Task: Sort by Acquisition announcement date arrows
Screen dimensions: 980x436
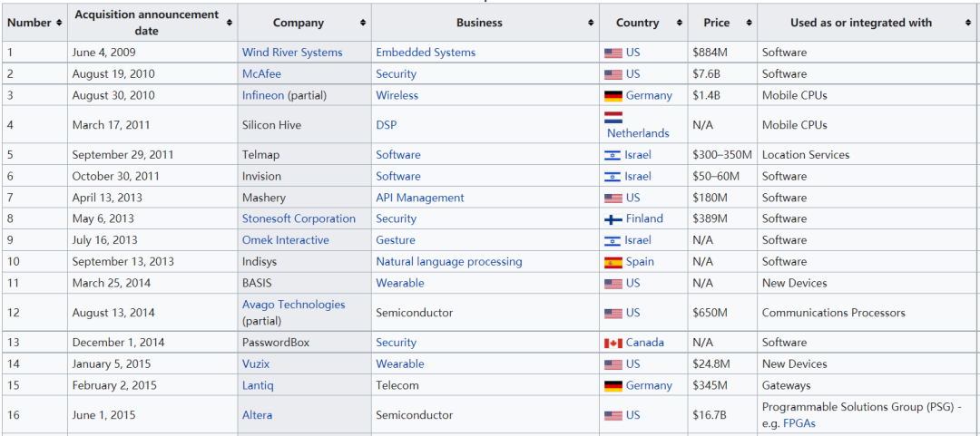Action: click(x=229, y=23)
